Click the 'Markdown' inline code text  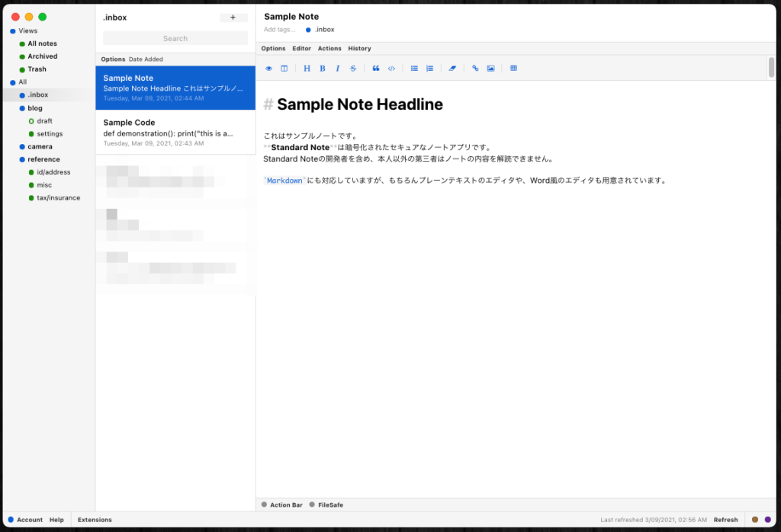click(x=284, y=181)
